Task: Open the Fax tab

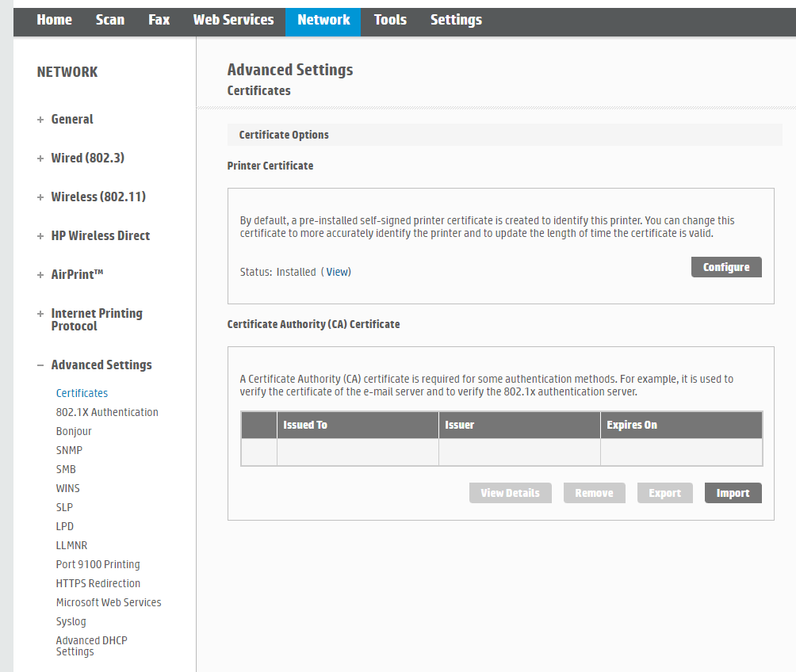Action: pyautogui.click(x=159, y=20)
